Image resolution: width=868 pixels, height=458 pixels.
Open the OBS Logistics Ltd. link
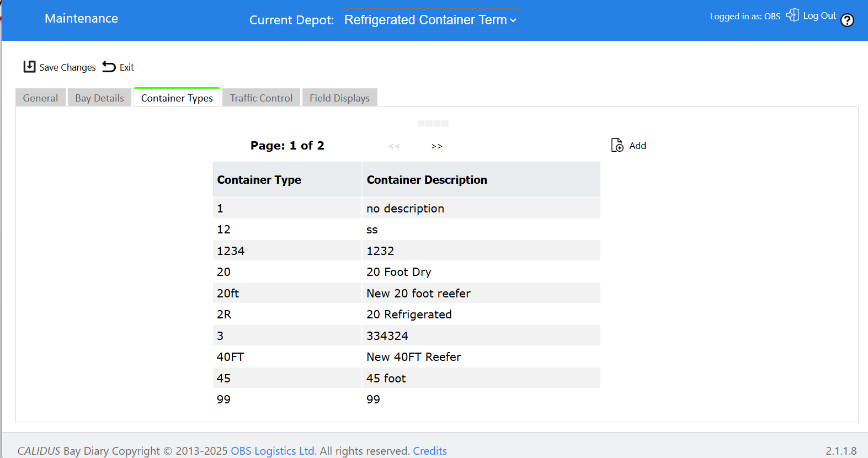coord(274,451)
